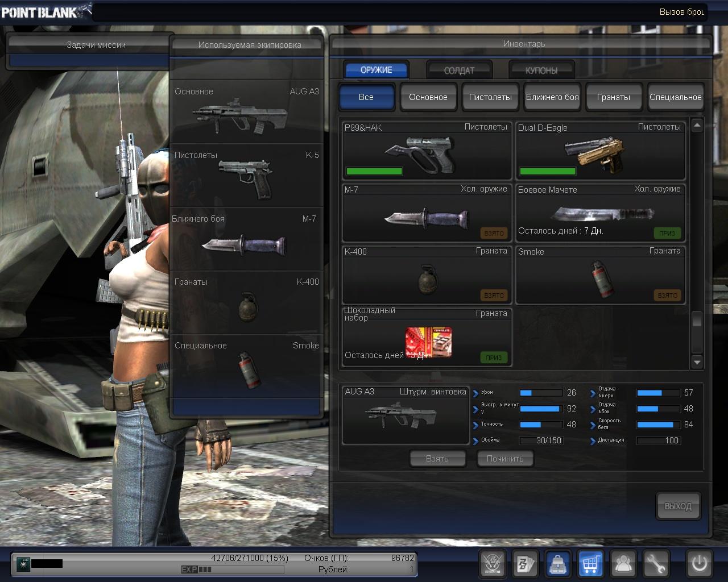Click the backpack inventory icon
This screenshot has width=728, height=582.
(x=559, y=564)
